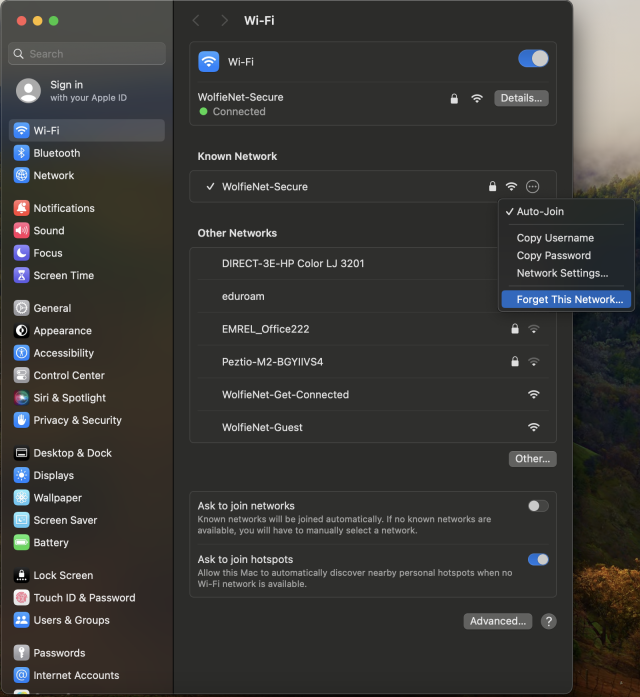This screenshot has width=640, height=697.
Task: Open Bluetooth settings in sidebar
Action: [87, 153]
